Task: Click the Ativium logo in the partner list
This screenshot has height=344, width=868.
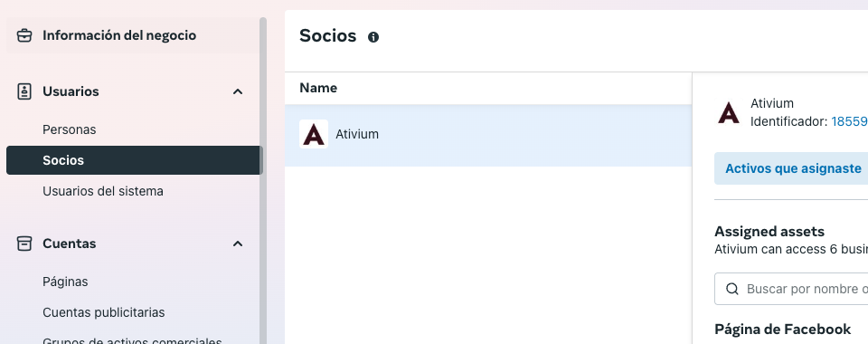Action: coord(314,134)
